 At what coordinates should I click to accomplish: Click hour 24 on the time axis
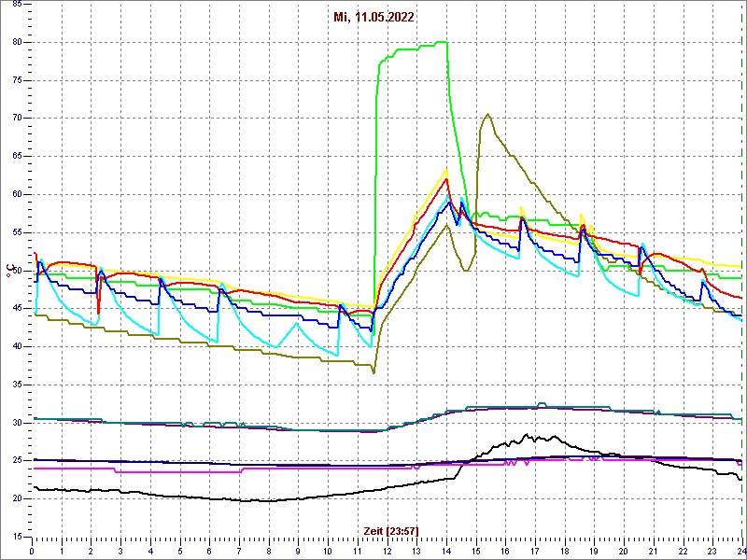click(740, 552)
